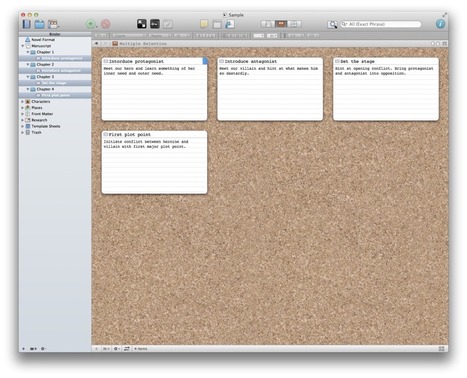Click the blue label corner on Introduce protagonist card
This screenshot has width=467, height=378.
pos(205,60)
